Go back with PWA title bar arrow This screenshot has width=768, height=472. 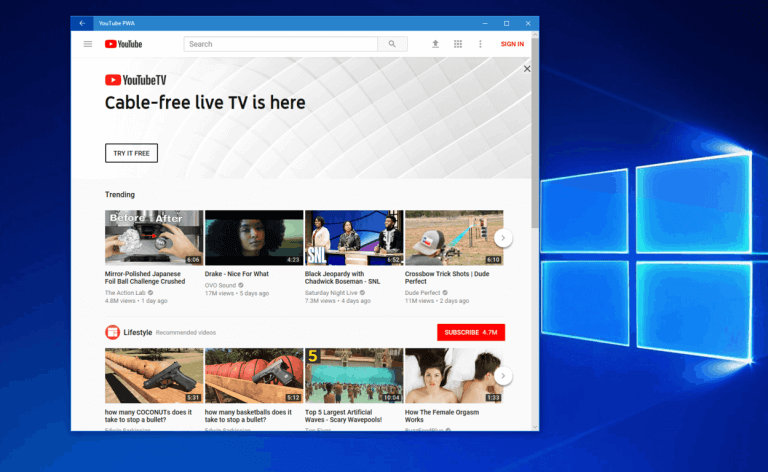[x=82, y=23]
